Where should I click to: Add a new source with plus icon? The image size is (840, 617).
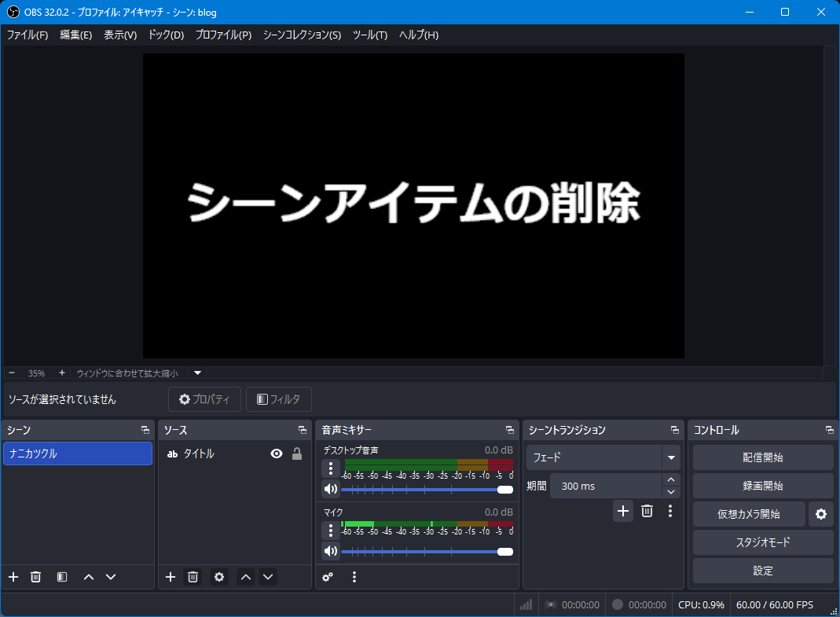[x=171, y=577]
